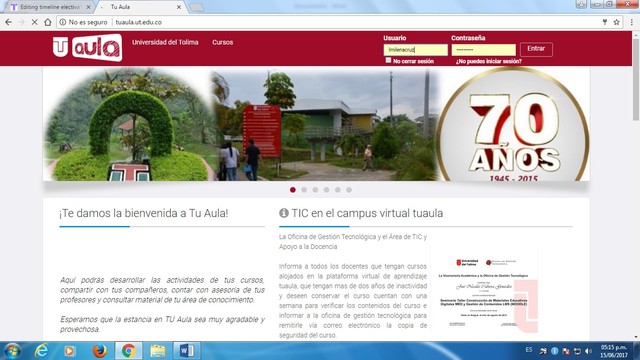Select second carousel slide dot
Viewport: 640px width, 360px height.
coord(304,190)
